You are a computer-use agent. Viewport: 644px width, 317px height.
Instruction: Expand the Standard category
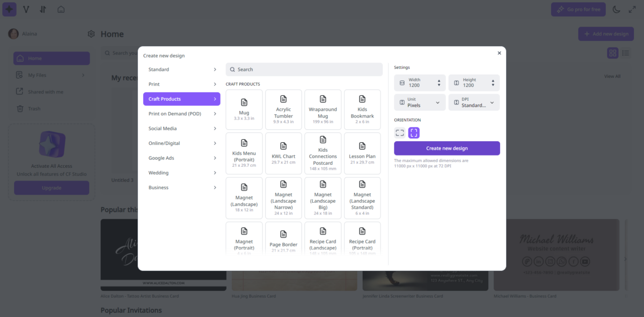[x=181, y=69]
